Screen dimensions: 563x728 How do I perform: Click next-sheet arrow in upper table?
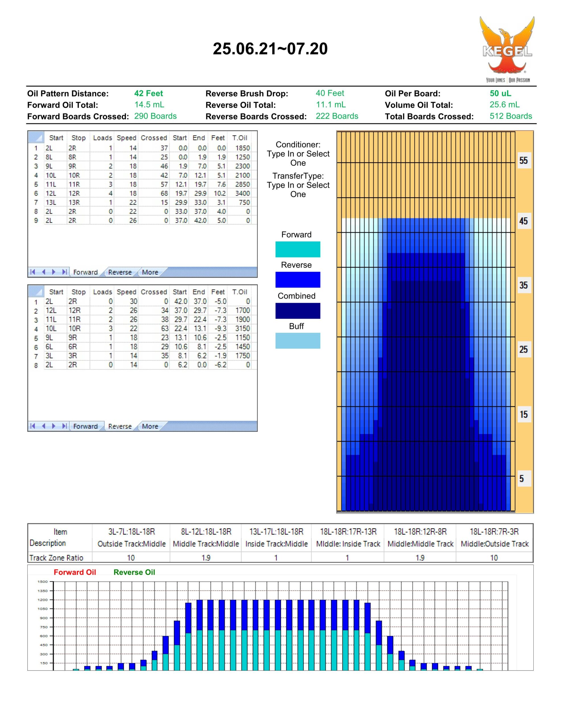54,272
